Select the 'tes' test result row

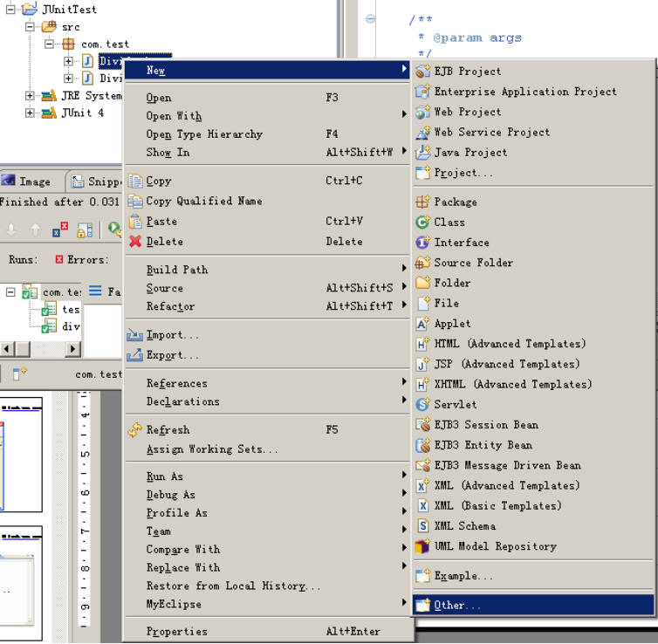pyautogui.click(x=61, y=309)
